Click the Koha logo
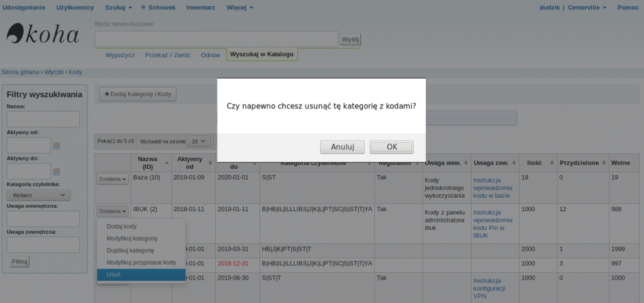The width and height of the screenshot is (644, 303). [43, 35]
